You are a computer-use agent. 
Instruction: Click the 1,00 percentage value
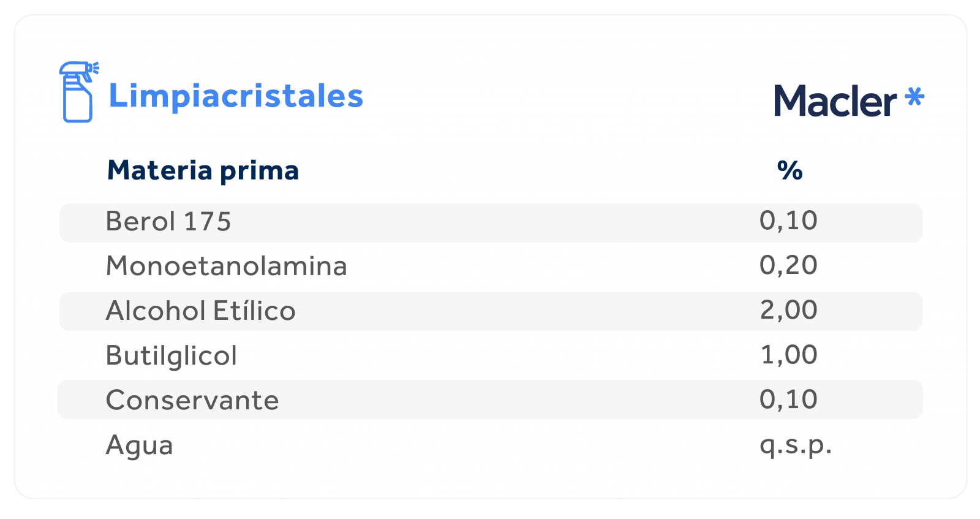click(x=789, y=355)
